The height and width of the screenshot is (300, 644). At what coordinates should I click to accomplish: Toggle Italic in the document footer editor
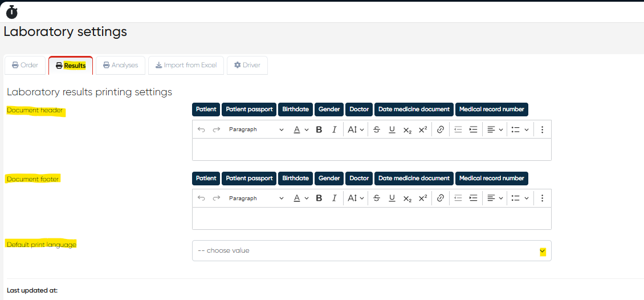click(335, 198)
